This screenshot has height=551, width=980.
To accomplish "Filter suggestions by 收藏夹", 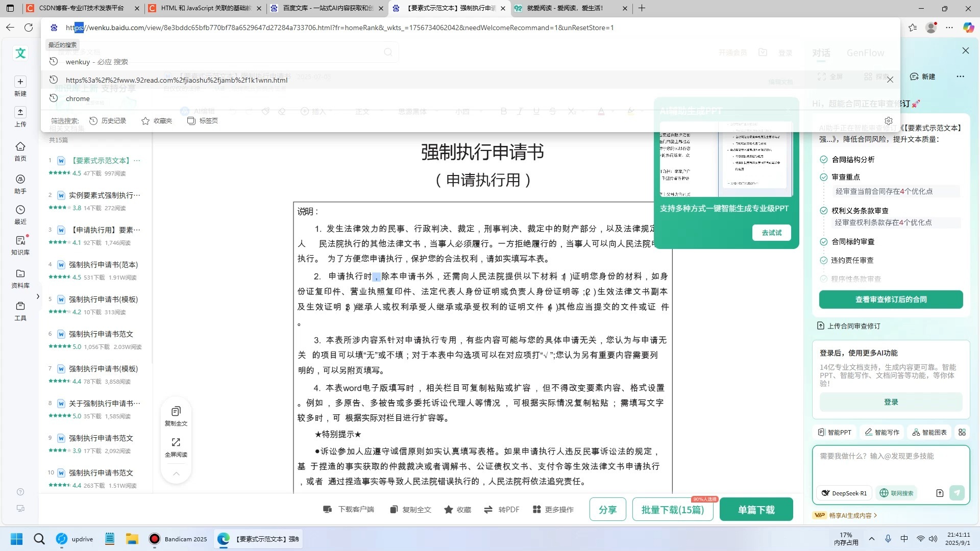I will tap(157, 121).
